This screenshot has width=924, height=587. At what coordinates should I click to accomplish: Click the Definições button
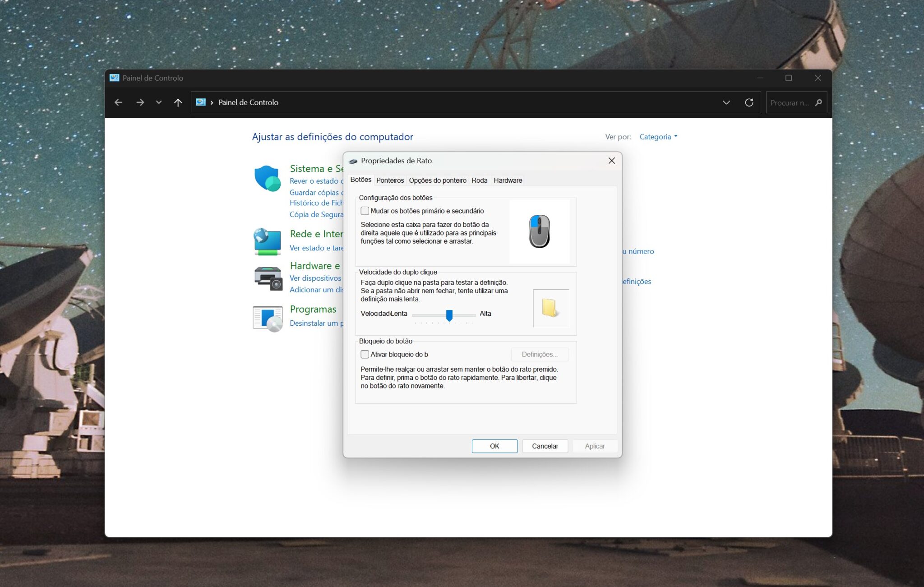pyautogui.click(x=540, y=354)
